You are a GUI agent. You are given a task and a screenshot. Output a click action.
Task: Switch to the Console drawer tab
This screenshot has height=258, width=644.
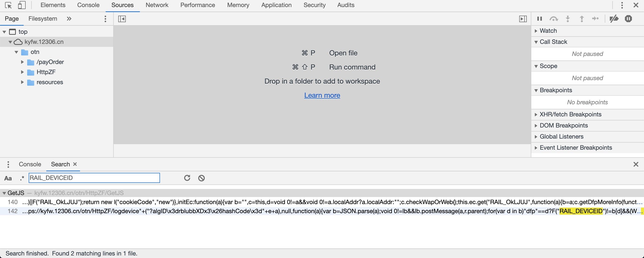pyautogui.click(x=30, y=164)
